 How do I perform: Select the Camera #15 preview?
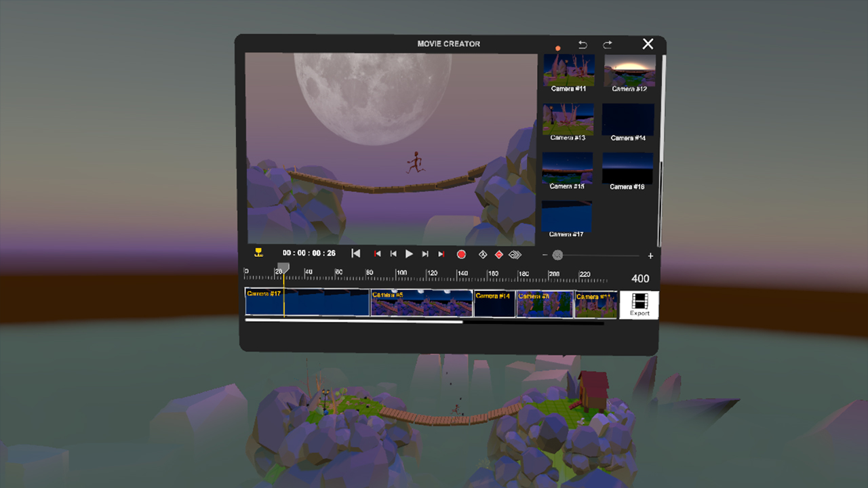tap(568, 167)
